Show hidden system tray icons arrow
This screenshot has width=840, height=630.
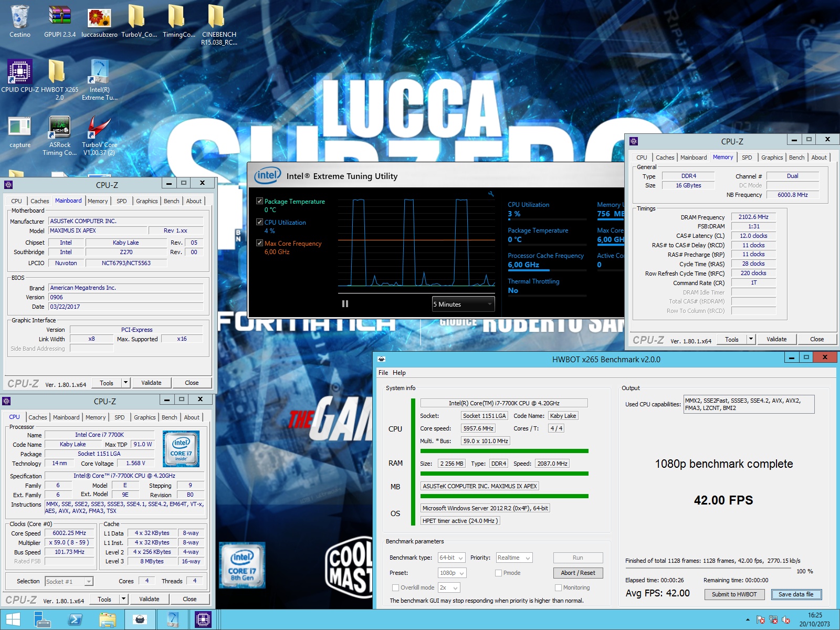[x=748, y=620]
